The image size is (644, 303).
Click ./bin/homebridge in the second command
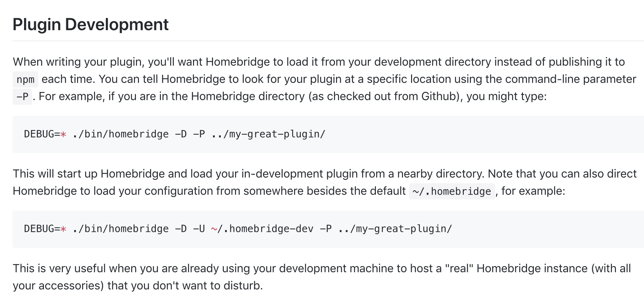point(120,229)
